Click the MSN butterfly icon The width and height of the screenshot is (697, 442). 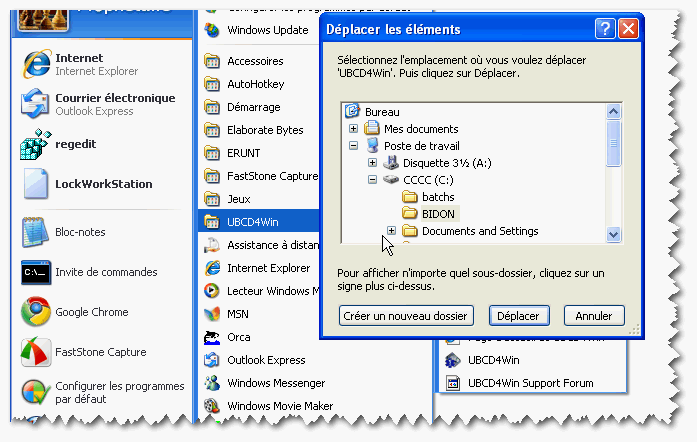tap(212, 314)
